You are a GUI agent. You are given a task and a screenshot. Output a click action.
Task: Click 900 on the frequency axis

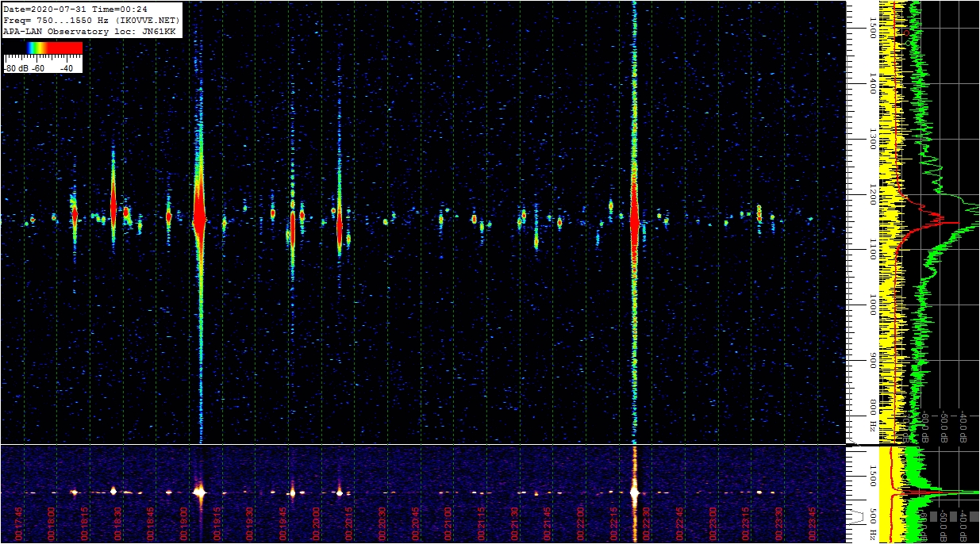872,361
